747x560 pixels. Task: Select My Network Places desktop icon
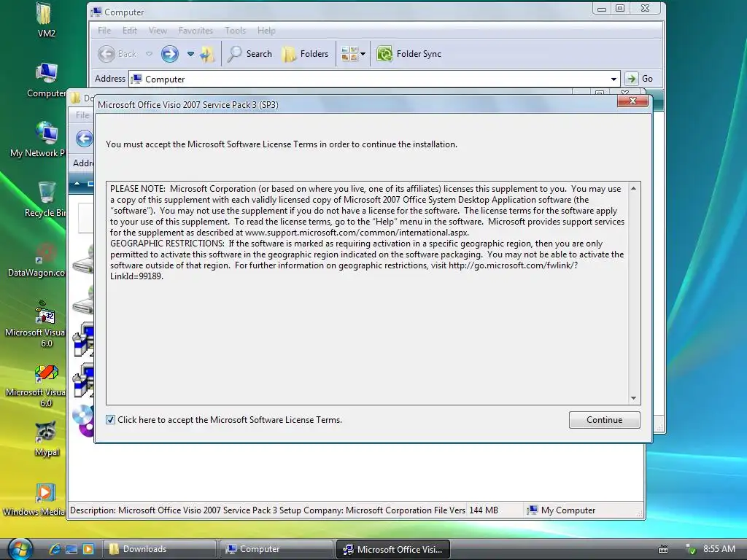38,139
